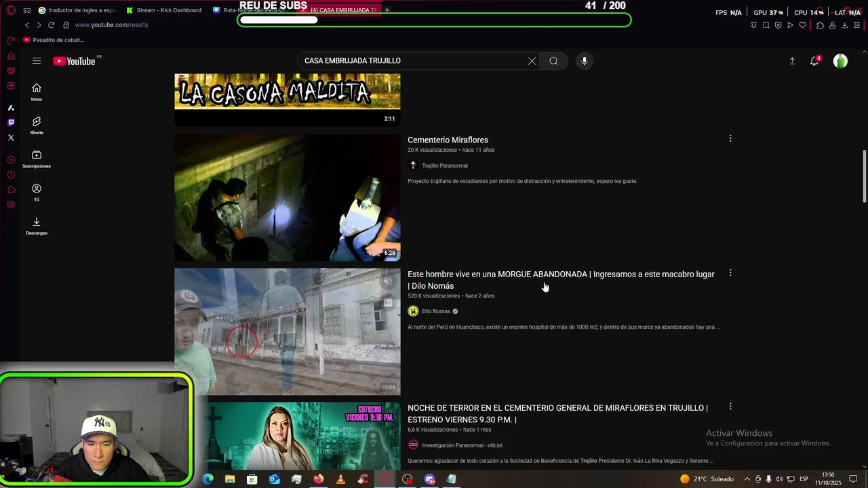Go forward with browser forward arrow

(39, 25)
